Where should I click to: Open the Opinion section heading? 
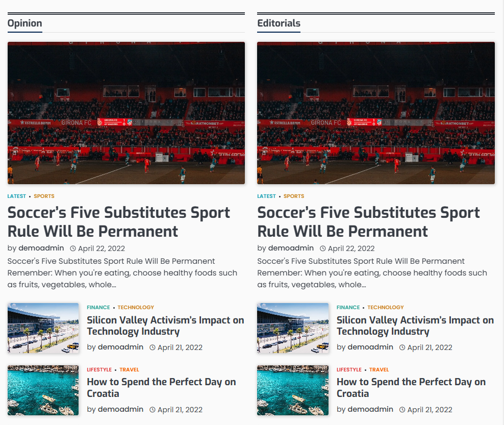coord(25,23)
